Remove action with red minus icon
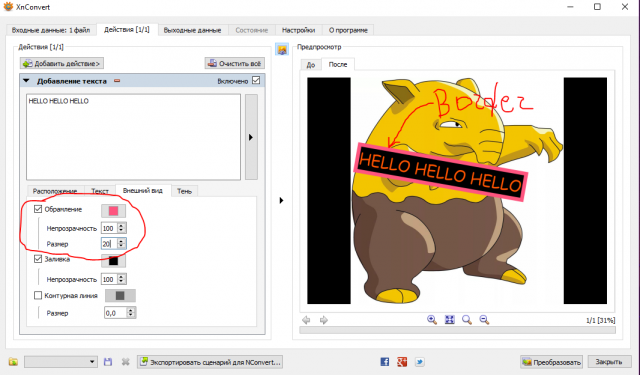The height and width of the screenshot is (375, 640). (117, 81)
